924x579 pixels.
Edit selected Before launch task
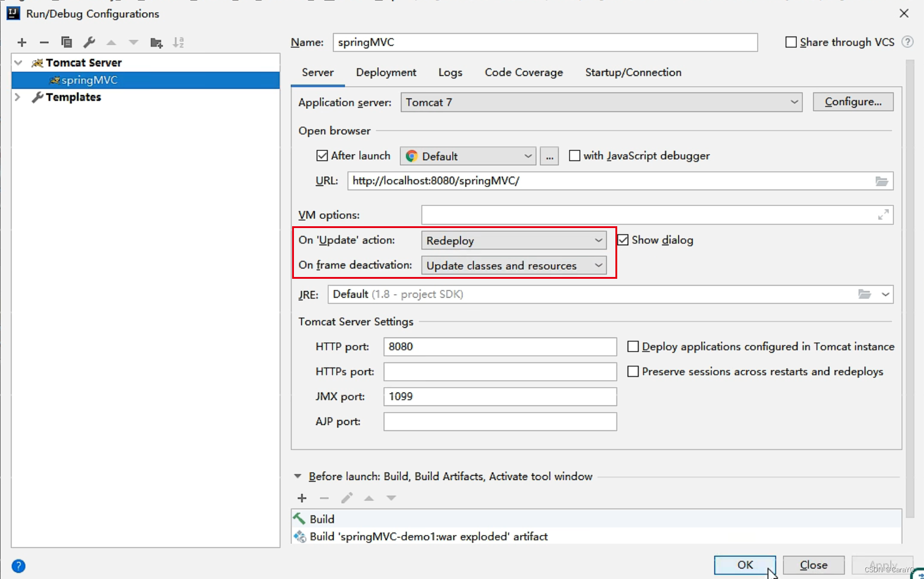[346, 498]
